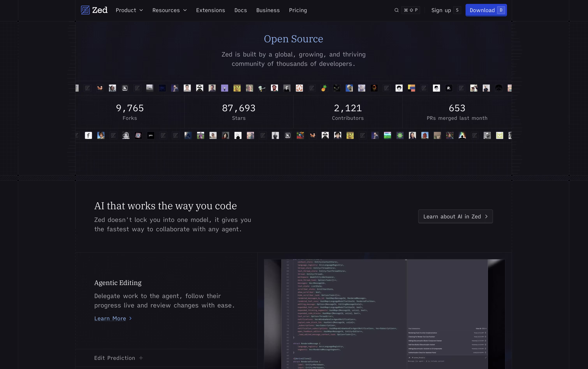Open the search magnifier icon
Screen dimensions: 588x369
tap(397, 10)
